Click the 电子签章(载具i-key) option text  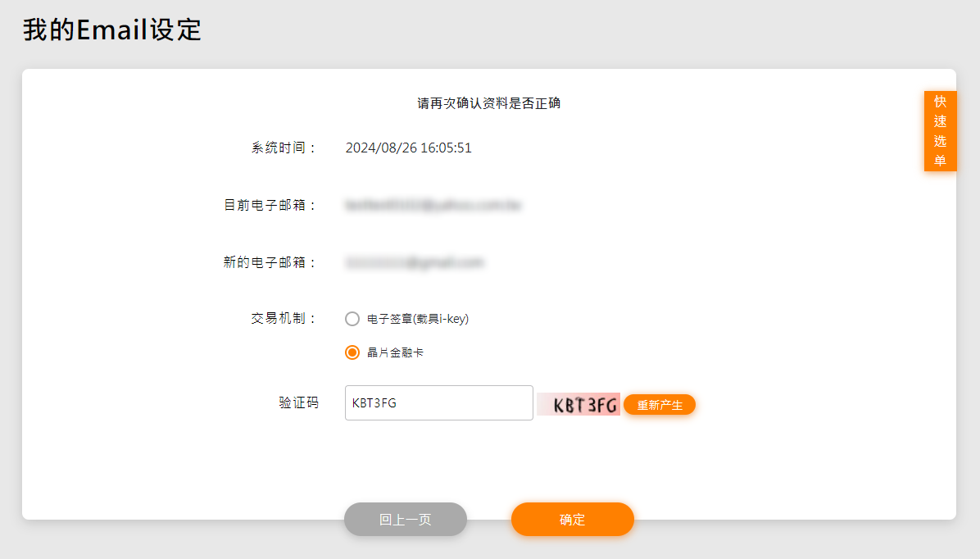click(418, 319)
